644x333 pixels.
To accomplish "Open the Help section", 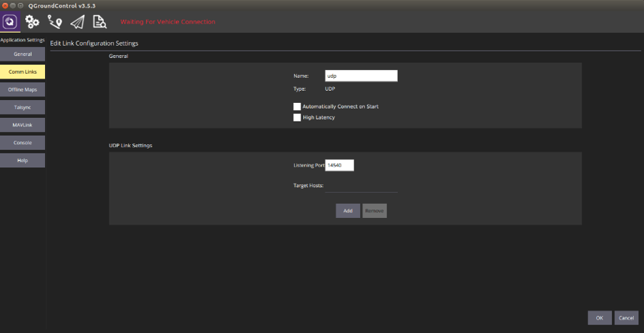I will tap(23, 160).
